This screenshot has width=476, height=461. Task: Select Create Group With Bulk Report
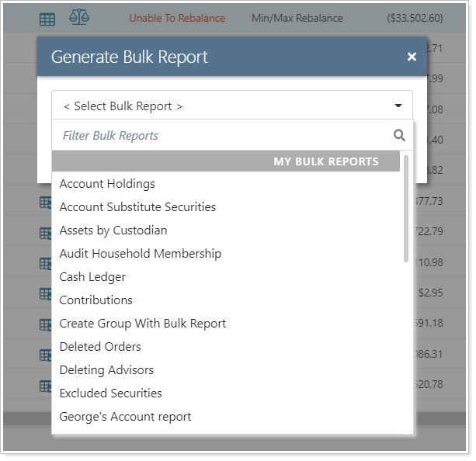pyautogui.click(x=143, y=324)
